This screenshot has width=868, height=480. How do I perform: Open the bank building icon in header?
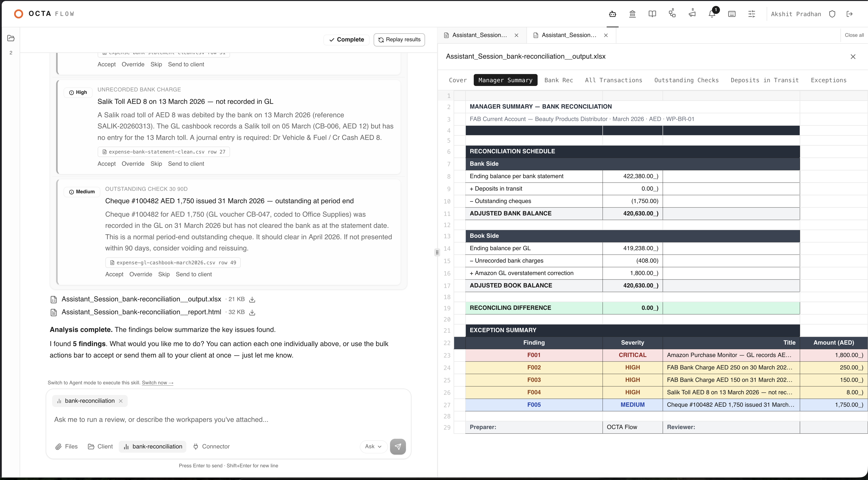(632, 14)
